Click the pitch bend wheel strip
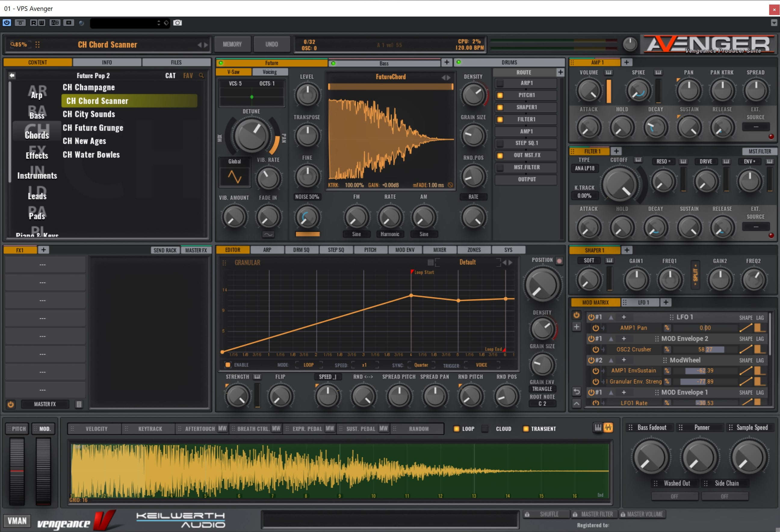This screenshot has height=532, width=780. [x=17, y=471]
